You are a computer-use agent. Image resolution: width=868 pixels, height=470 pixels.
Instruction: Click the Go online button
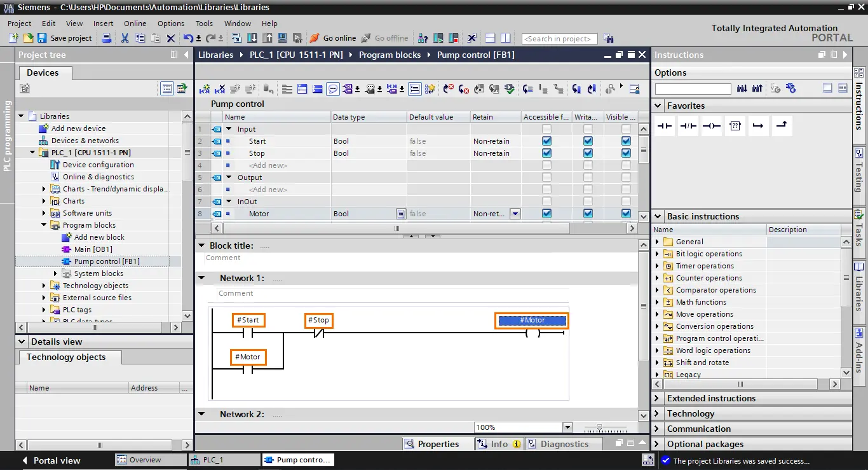[x=332, y=38]
